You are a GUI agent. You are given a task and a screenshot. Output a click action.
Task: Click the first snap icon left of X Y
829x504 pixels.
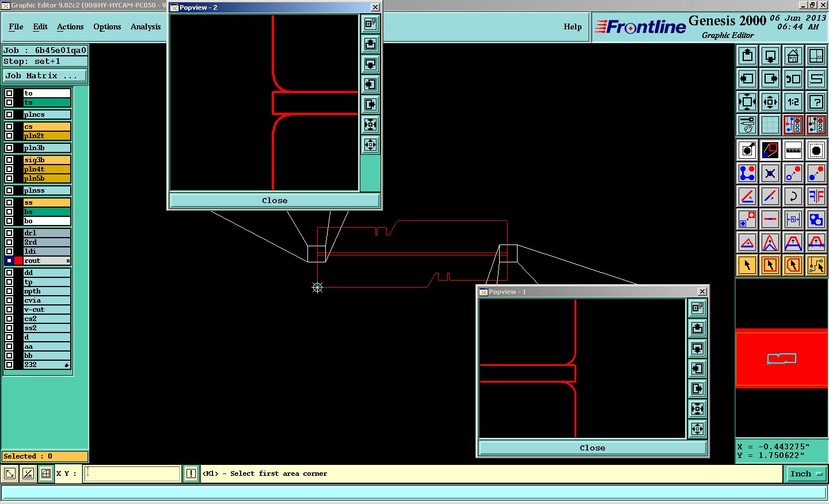(x=10, y=474)
